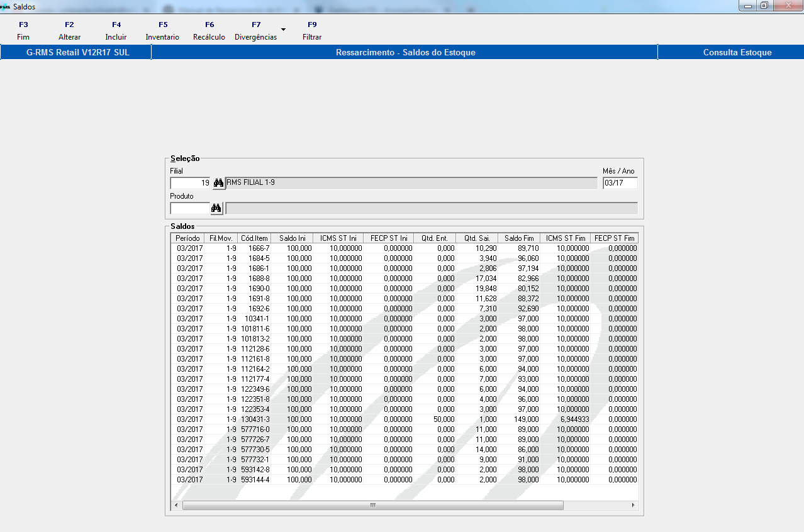The image size is (804, 532).
Task: Click into the Filial input field
Action: tap(190, 183)
